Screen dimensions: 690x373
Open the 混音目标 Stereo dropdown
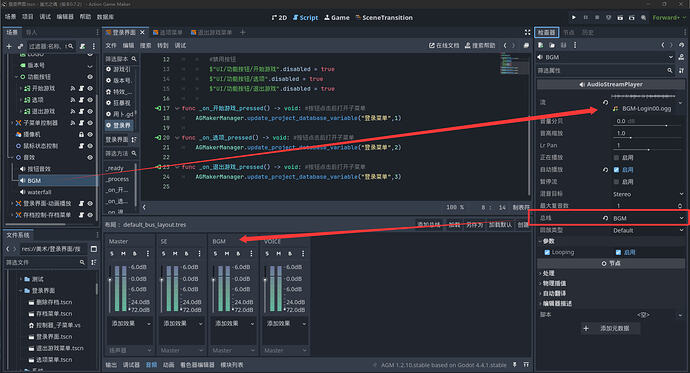point(648,194)
